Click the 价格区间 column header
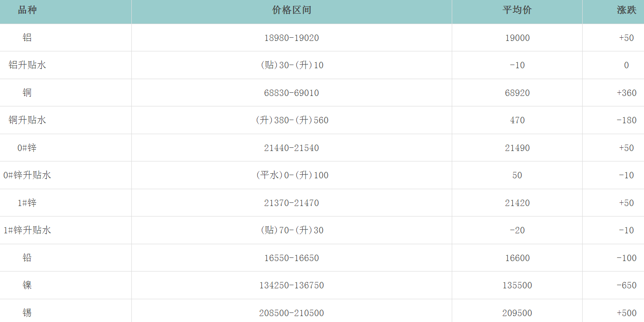This screenshot has height=322, width=644. coord(291,10)
